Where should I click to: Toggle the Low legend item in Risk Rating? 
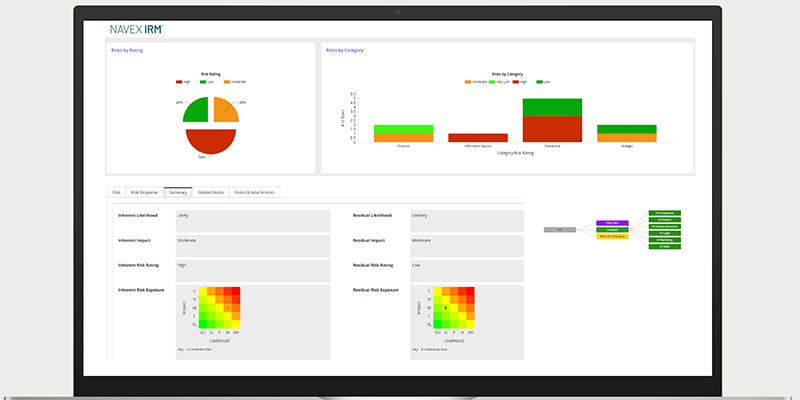206,81
